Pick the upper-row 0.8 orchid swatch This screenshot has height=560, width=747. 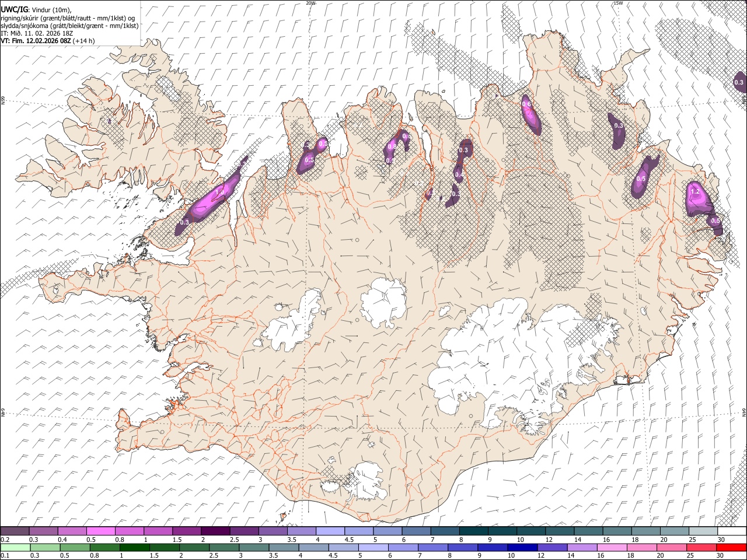point(130,531)
